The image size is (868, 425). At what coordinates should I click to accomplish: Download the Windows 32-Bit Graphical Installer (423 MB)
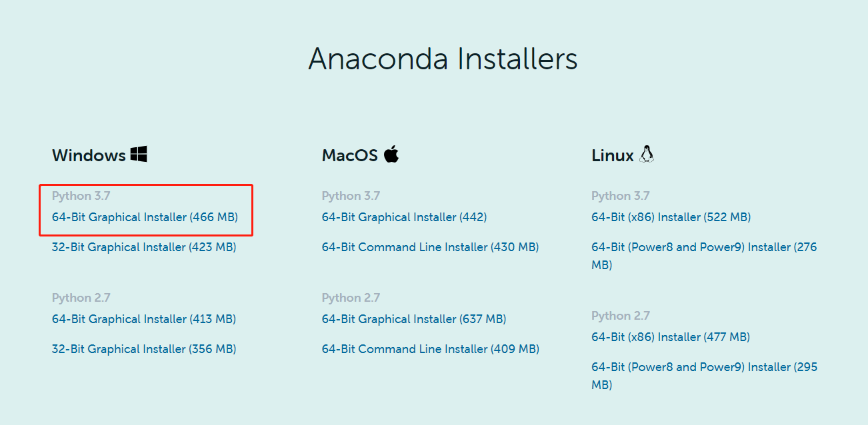[144, 246]
